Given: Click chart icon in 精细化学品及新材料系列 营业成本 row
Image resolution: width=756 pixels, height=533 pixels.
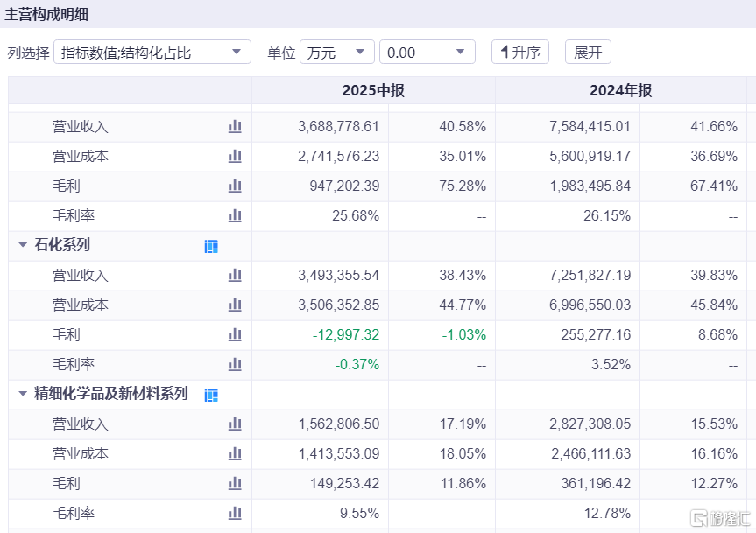Looking at the screenshot, I should pos(235,454).
